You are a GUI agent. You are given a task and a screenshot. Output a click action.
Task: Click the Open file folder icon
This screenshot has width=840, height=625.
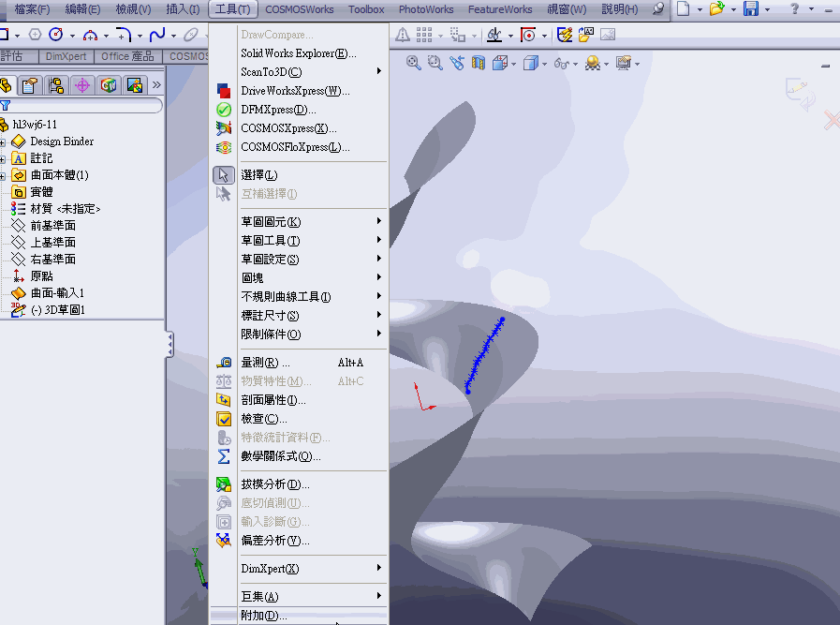(716, 8)
